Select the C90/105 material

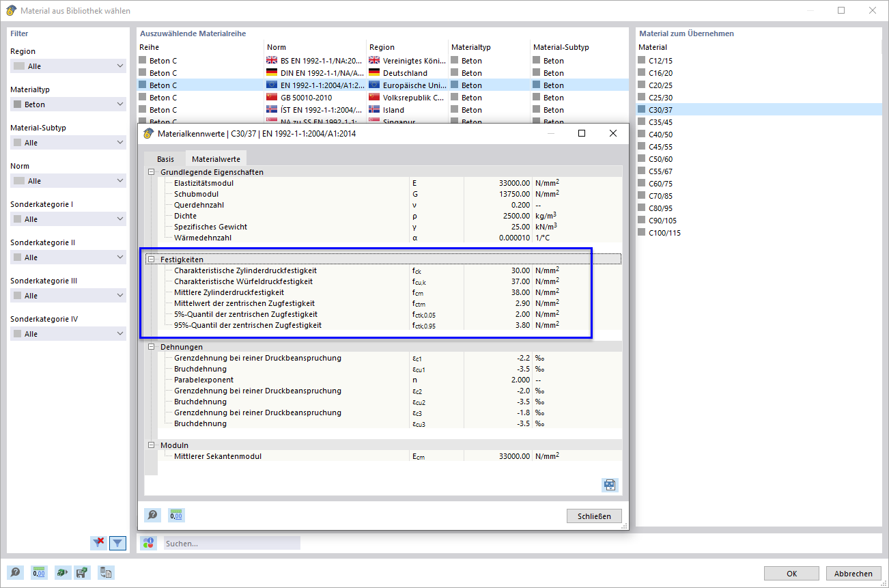[759, 220]
